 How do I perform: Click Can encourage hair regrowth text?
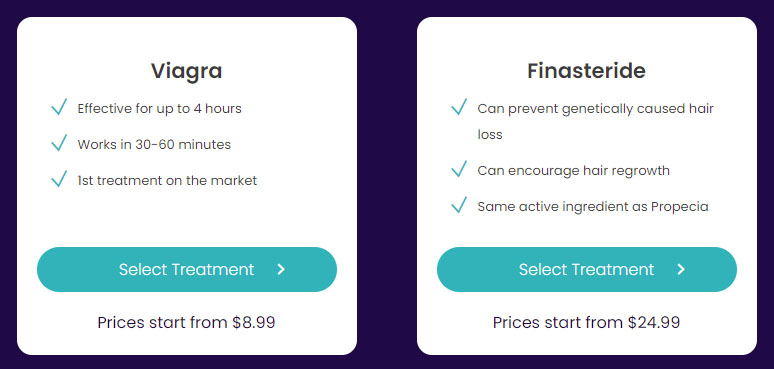[x=574, y=171]
